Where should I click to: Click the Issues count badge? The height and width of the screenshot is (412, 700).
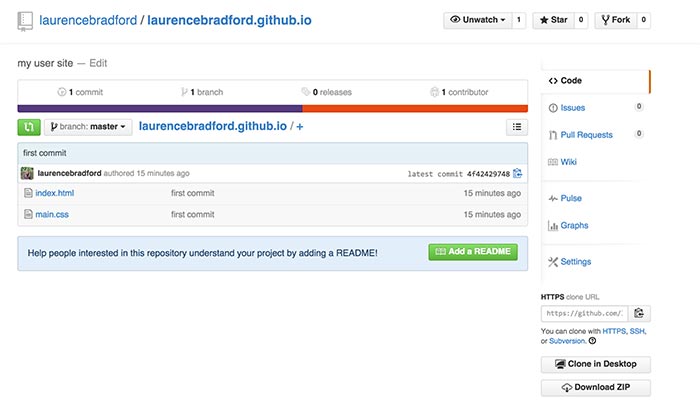pos(639,107)
